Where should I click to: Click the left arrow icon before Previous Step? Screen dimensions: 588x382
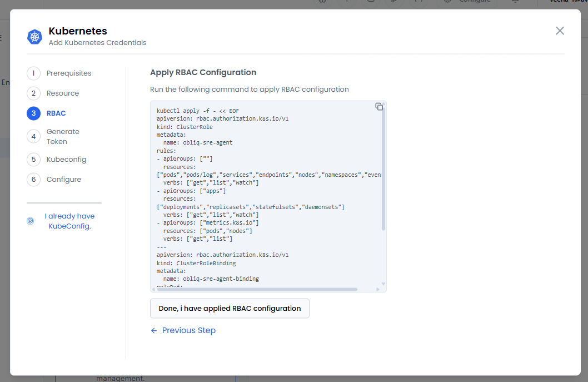pos(154,331)
